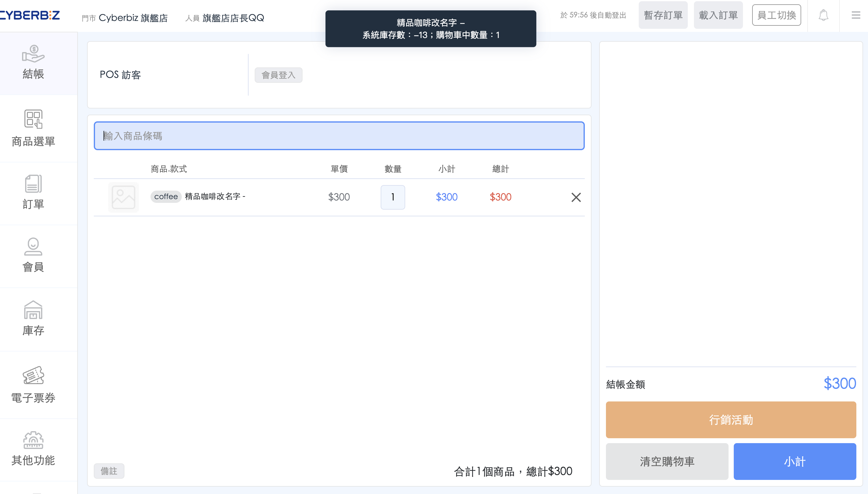Focus the 輸入商品條碼 barcode input field
This screenshot has width=868, height=494.
coord(339,136)
